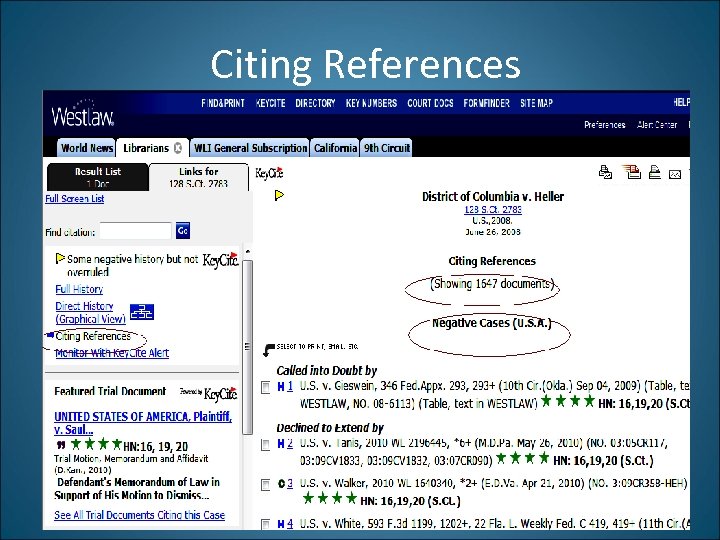This screenshot has width=720, height=540.
Task: Click the printer icon in the document toolbar
Action: 654,172
